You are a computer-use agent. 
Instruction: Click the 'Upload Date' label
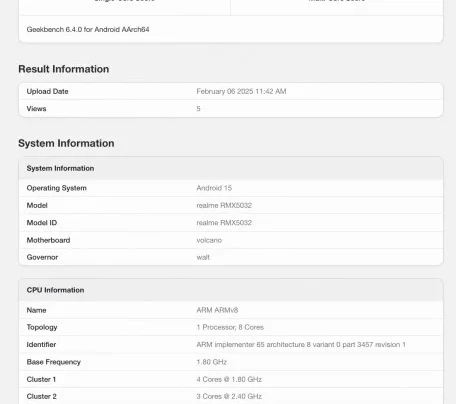47,91
